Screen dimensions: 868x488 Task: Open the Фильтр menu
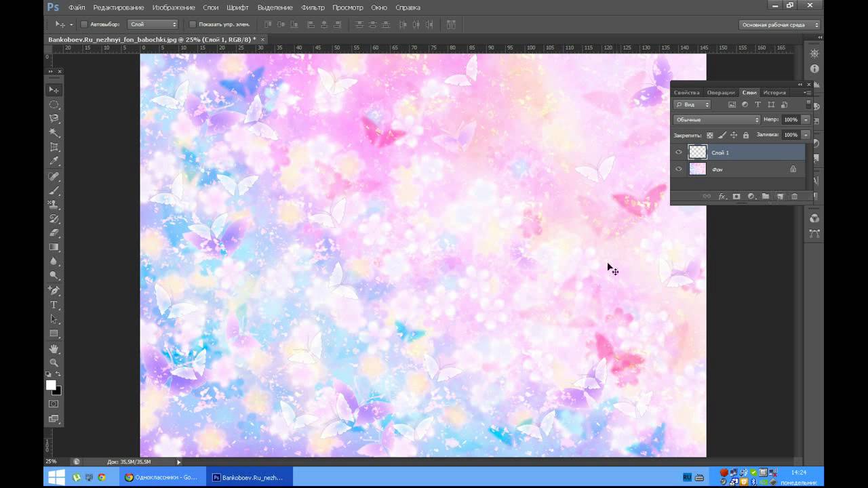tap(313, 7)
